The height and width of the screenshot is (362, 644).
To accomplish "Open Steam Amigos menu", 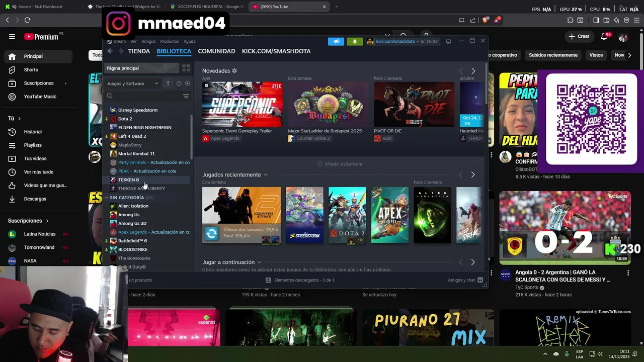I will pyautogui.click(x=148, y=41).
